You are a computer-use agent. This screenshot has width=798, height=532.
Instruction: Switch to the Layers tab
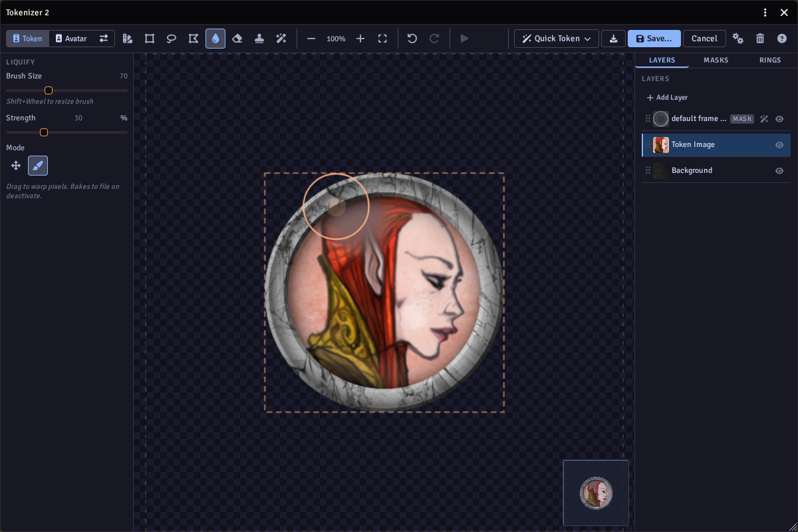(x=662, y=61)
